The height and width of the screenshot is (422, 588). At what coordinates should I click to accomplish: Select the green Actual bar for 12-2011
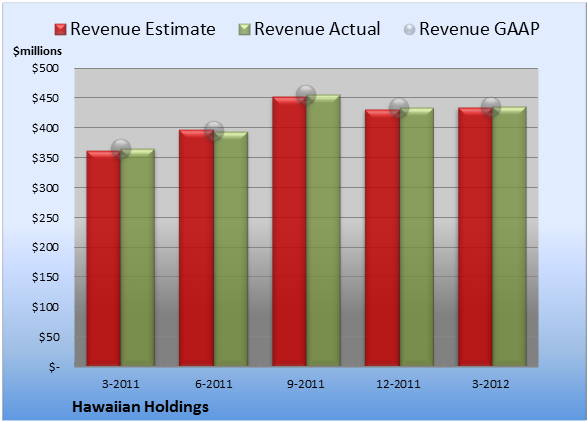point(417,237)
